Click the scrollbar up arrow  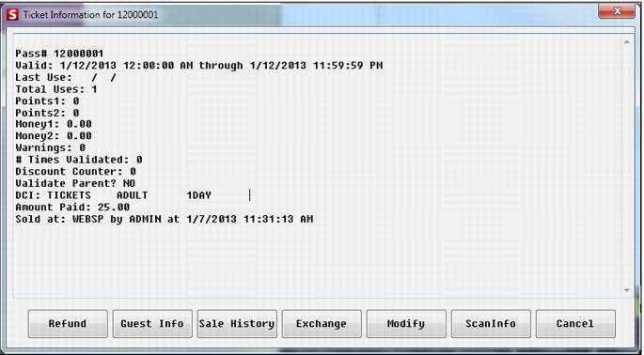[627, 42]
